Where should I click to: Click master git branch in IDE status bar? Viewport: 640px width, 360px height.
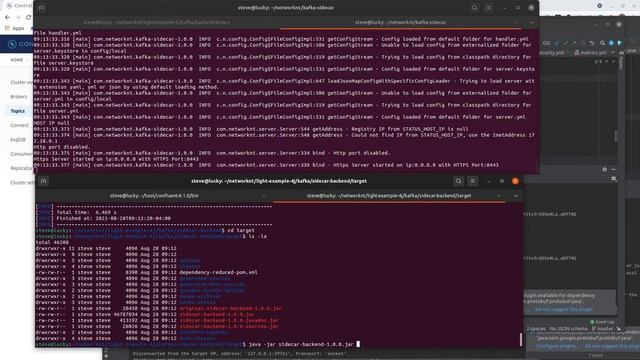point(602,329)
